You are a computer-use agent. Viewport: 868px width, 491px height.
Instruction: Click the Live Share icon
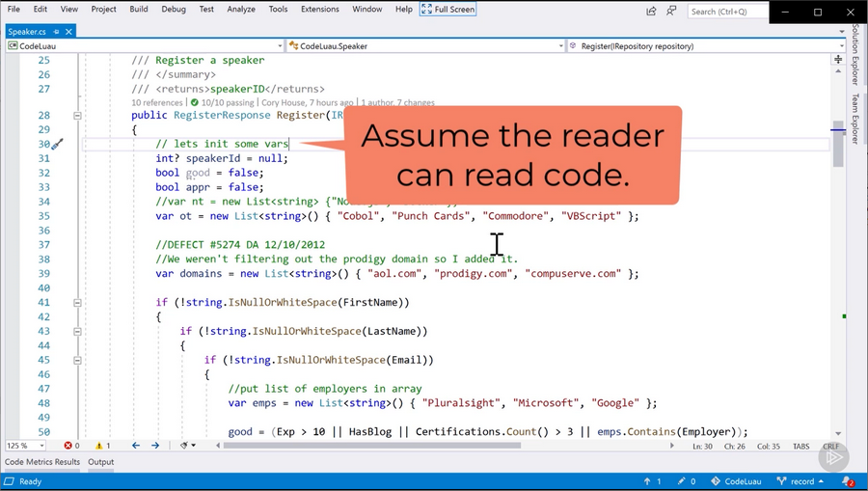(652, 11)
